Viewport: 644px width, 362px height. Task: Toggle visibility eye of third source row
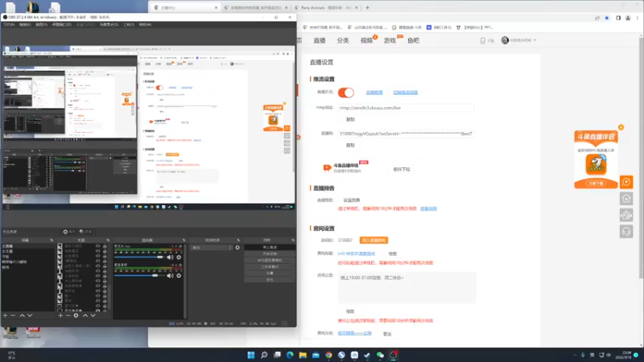click(x=97, y=256)
